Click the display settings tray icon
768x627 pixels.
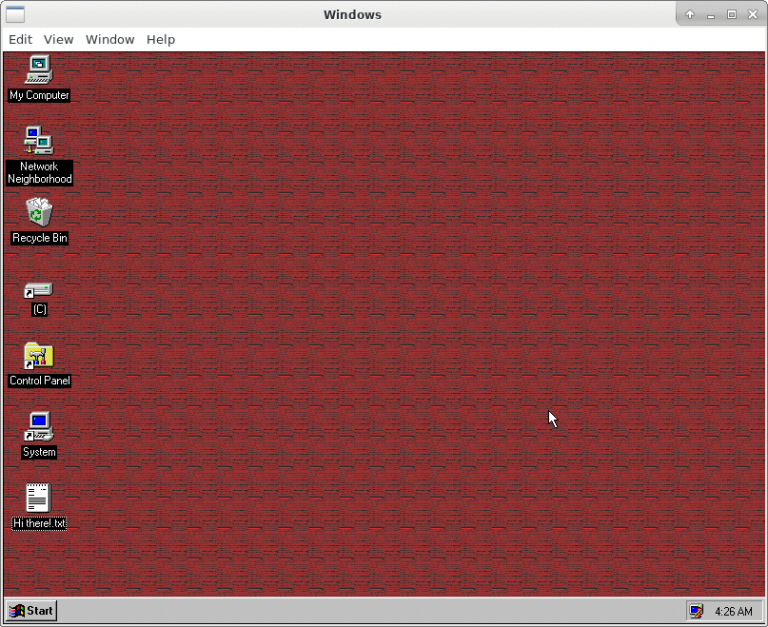tap(695, 611)
